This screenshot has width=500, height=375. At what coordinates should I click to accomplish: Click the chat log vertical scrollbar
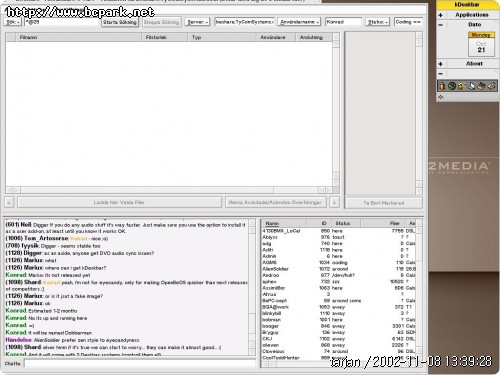tap(252, 287)
